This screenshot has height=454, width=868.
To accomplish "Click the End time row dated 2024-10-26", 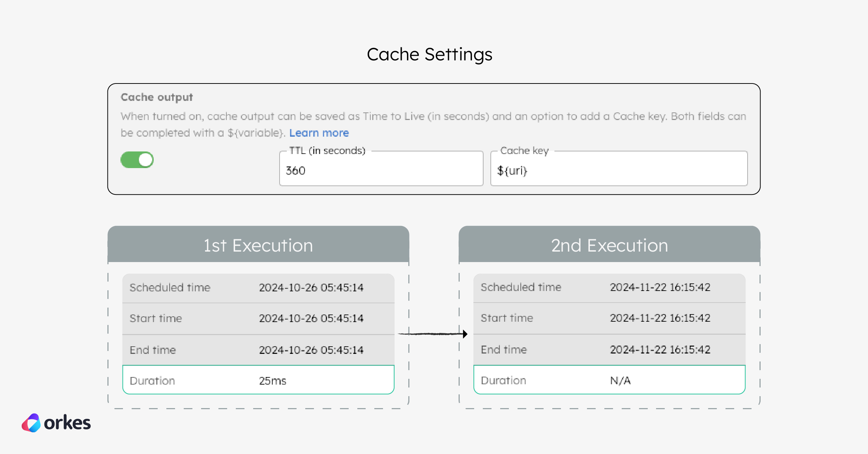I will pyautogui.click(x=258, y=349).
